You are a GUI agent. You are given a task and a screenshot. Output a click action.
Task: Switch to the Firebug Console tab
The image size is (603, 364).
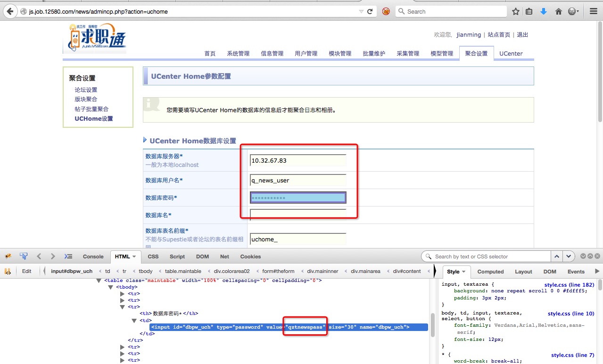tap(93, 256)
